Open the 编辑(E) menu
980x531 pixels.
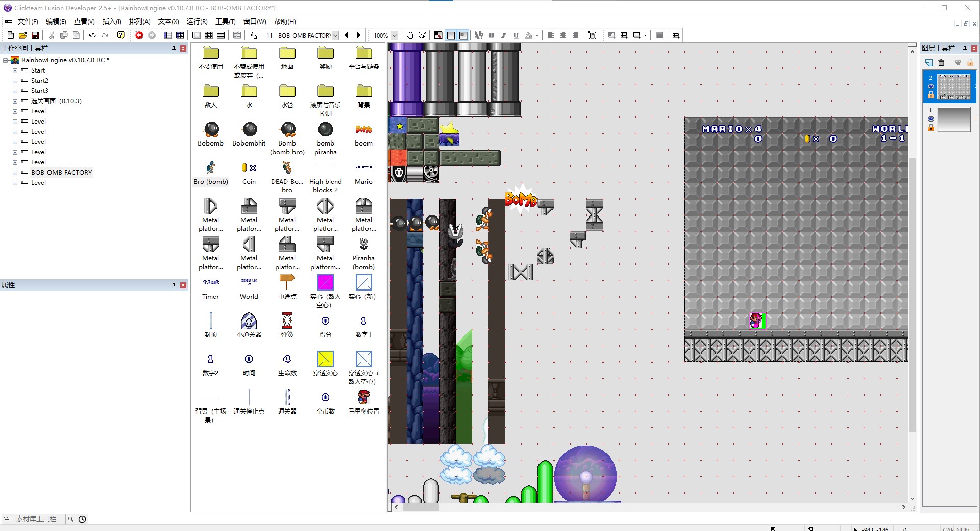56,21
